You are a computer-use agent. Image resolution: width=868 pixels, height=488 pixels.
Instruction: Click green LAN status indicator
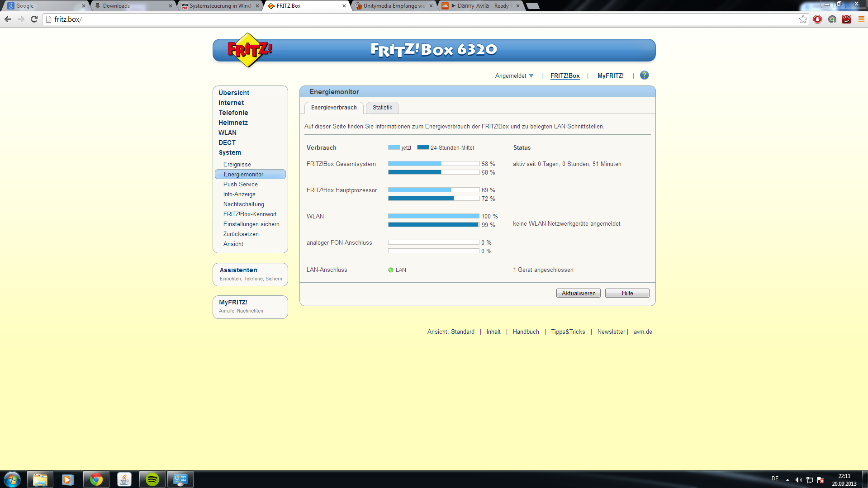point(391,270)
